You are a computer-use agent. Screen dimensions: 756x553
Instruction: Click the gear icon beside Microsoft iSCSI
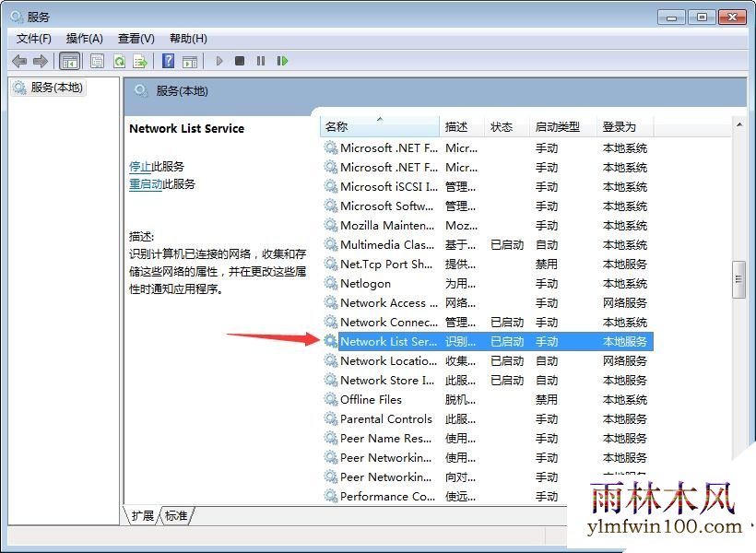click(331, 186)
